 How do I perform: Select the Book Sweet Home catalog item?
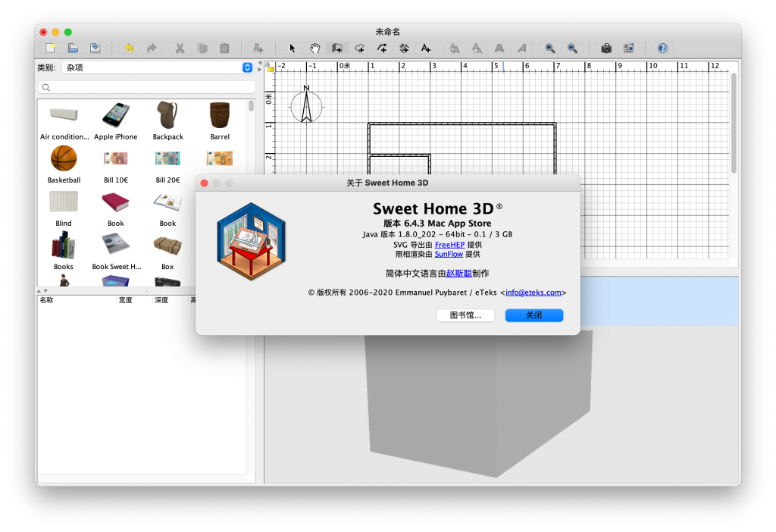[x=116, y=252]
